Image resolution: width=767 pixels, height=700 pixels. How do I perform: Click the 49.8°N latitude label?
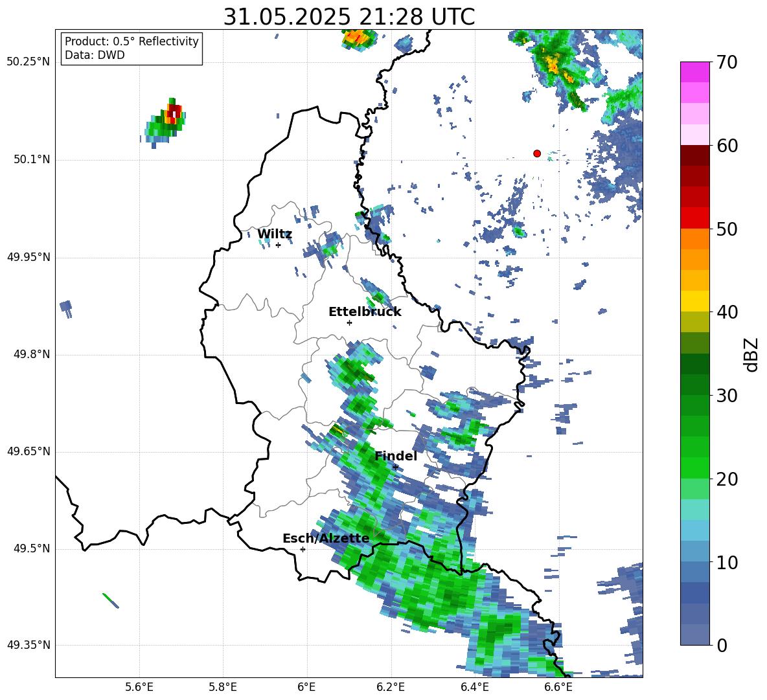pos(32,354)
